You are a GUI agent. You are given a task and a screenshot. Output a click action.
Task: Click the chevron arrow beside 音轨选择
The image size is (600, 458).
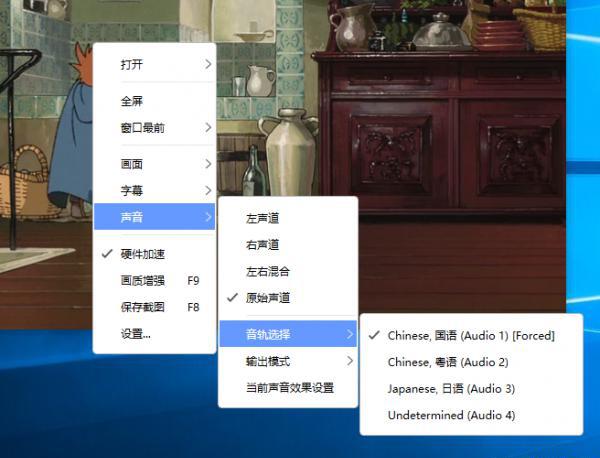pyautogui.click(x=350, y=334)
